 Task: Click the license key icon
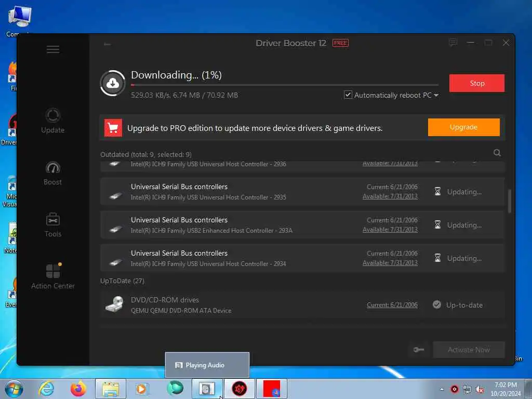[x=419, y=350]
